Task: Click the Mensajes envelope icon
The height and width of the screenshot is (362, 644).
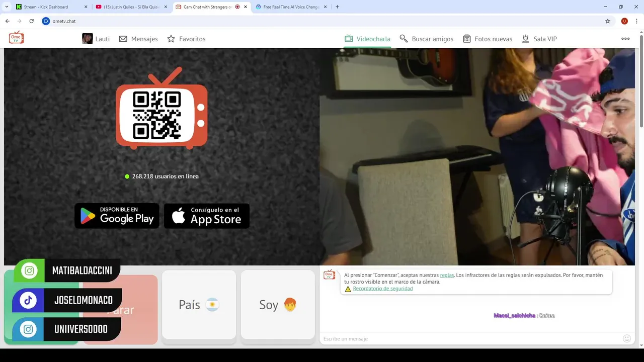Action: tap(123, 39)
